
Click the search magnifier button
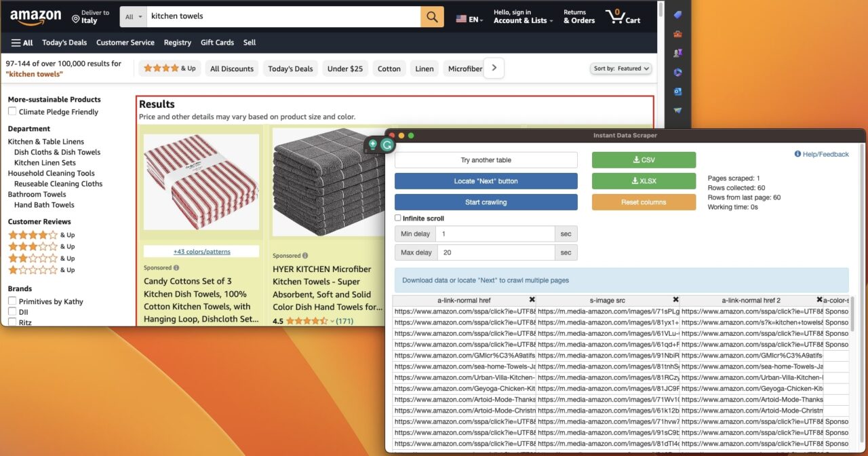(x=432, y=16)
